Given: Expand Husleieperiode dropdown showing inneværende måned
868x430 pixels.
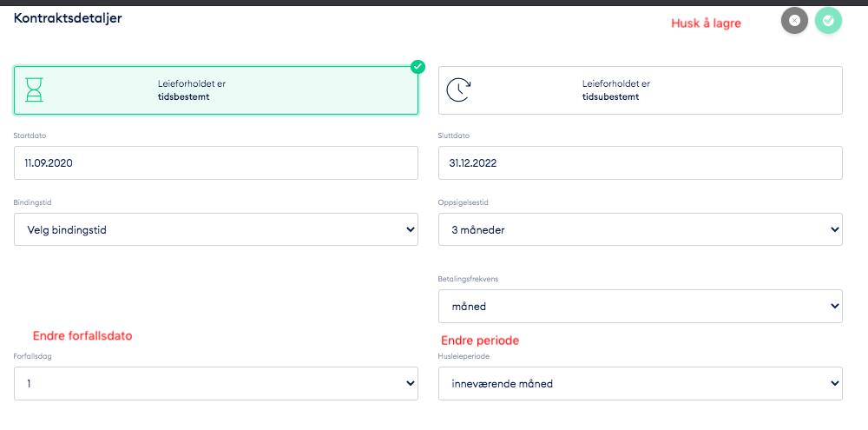Looking at the screenshot, I should [640, 383].
